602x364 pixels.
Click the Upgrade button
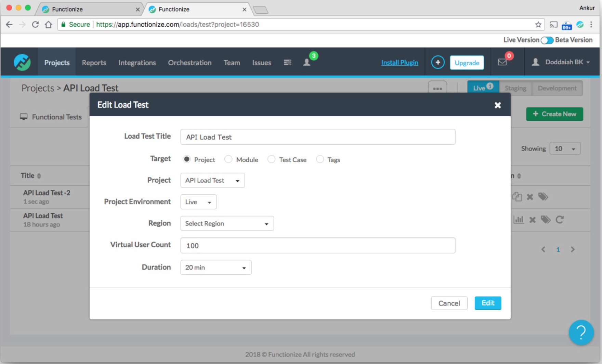tap(467, 63)
